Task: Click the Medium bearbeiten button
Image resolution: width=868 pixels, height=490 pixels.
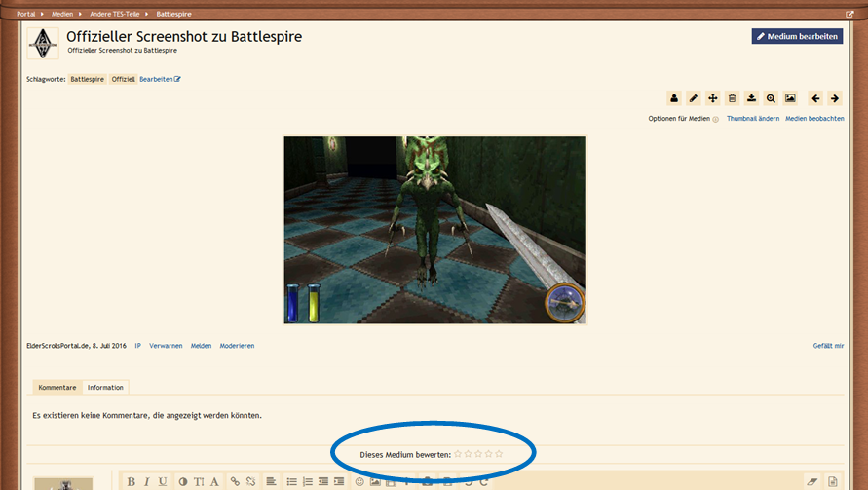Action: (x=797, y=37)
